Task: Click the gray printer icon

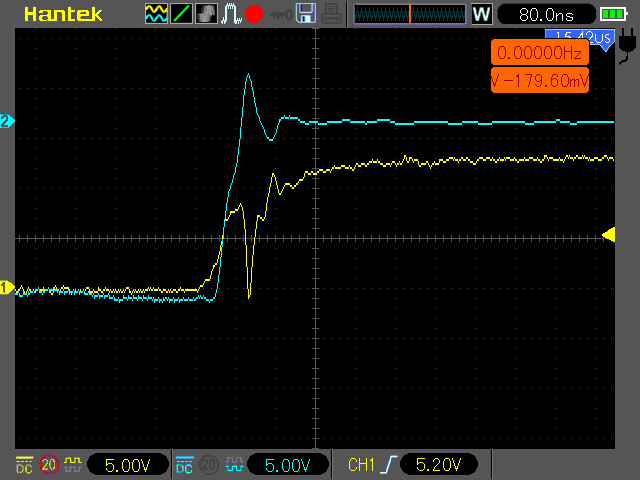Action: coord(331,13)
